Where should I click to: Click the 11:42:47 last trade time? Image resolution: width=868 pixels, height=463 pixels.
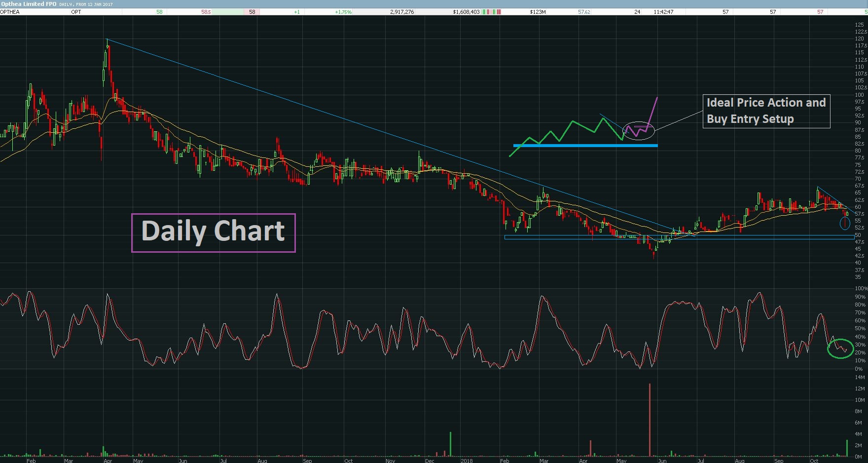663,12
